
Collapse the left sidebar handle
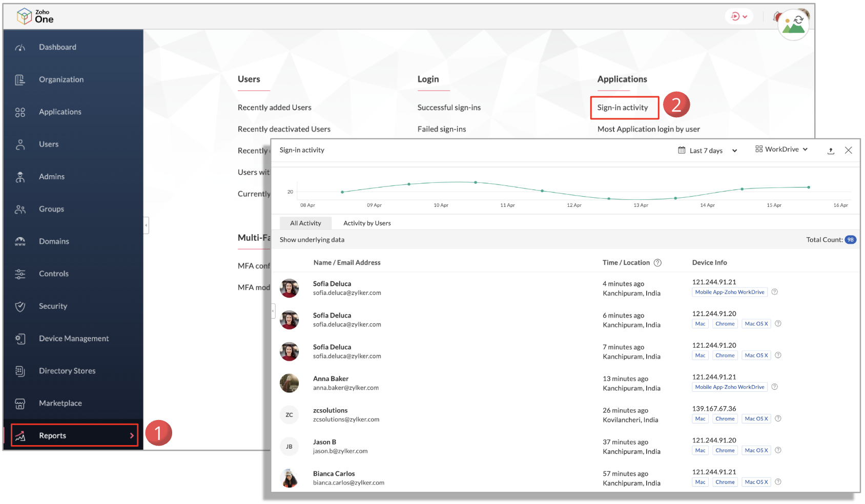(x=146, y=225)
